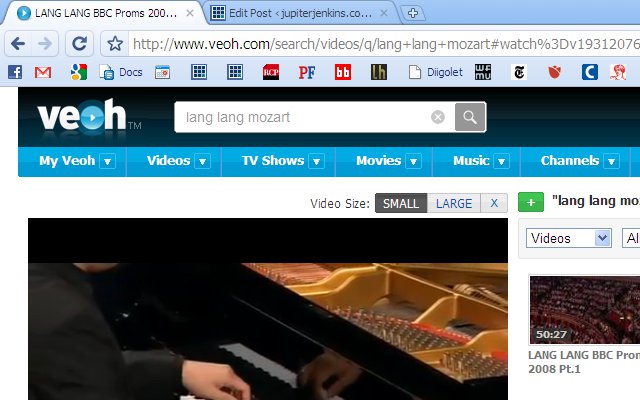Click the Facebook bookmark icon
Image resolution: width=640 pixels, height=400 pixels.
point(14,72)
